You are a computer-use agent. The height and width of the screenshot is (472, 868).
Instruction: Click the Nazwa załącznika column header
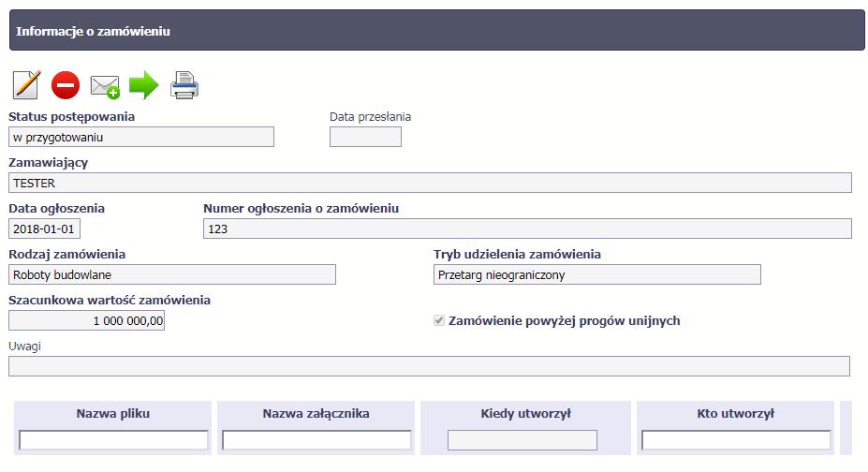(316, 413)
